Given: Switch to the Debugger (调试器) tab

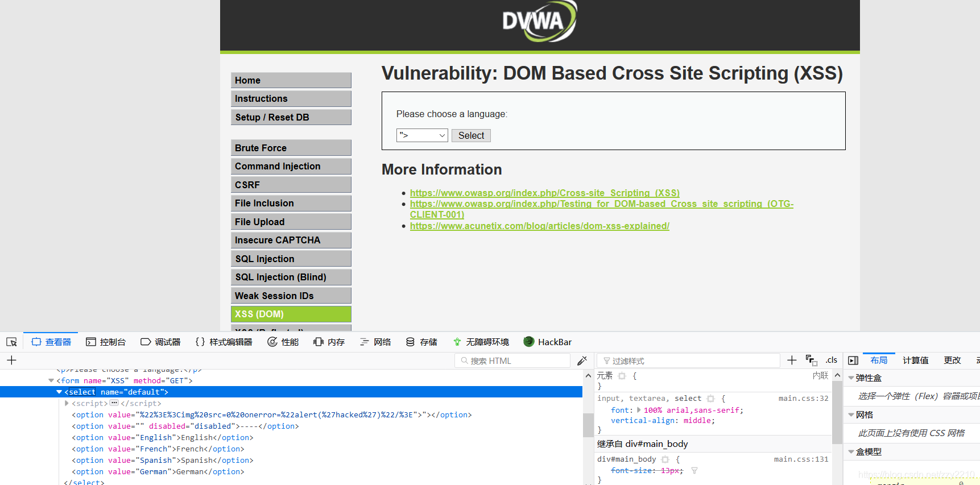Looking at the screenshot, I should (x=160, y=342).
